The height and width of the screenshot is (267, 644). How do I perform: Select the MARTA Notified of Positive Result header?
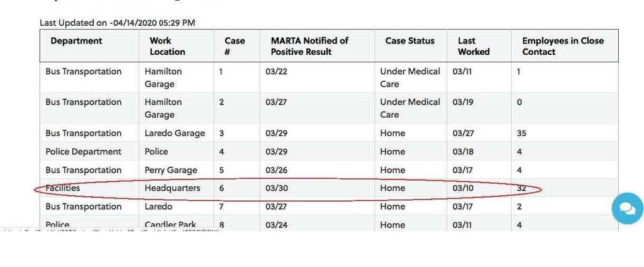click(x=309, y=46)
